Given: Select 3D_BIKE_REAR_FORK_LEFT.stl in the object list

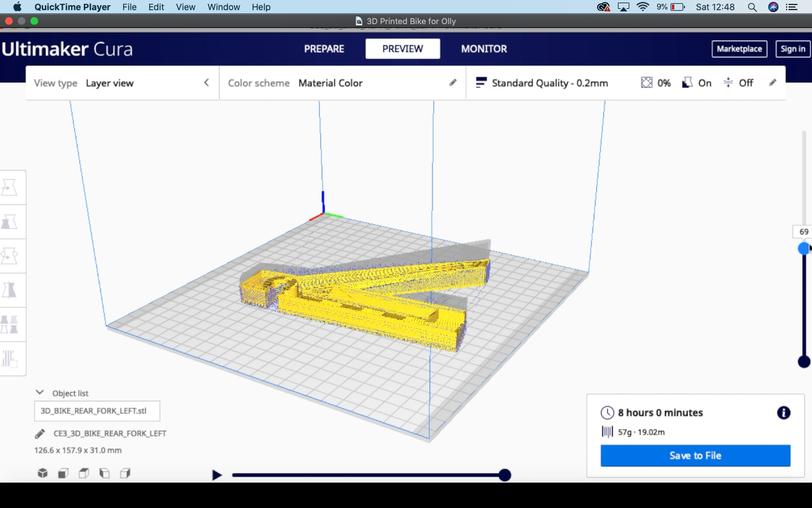Looking at the screenshot, I should pyautogui.click(x=97, y=411).
